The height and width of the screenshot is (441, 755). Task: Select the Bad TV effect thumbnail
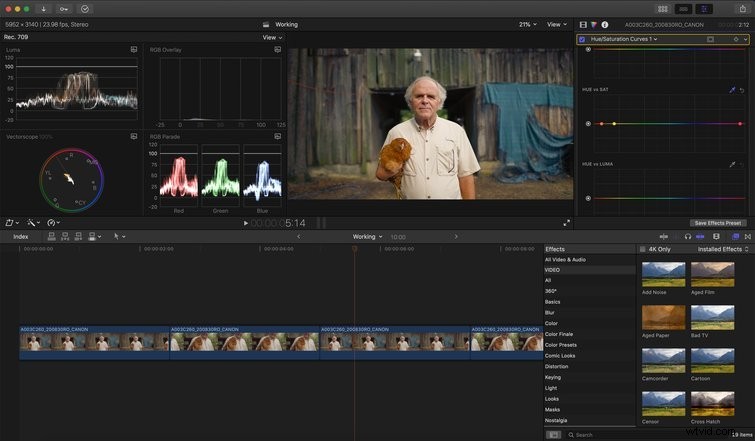[x=713, y=317]
